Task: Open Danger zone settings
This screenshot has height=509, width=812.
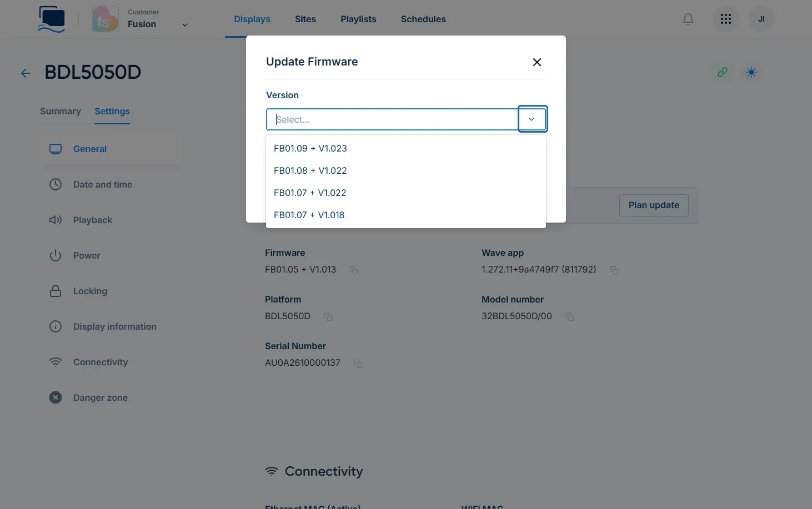Action: (111, 397)
